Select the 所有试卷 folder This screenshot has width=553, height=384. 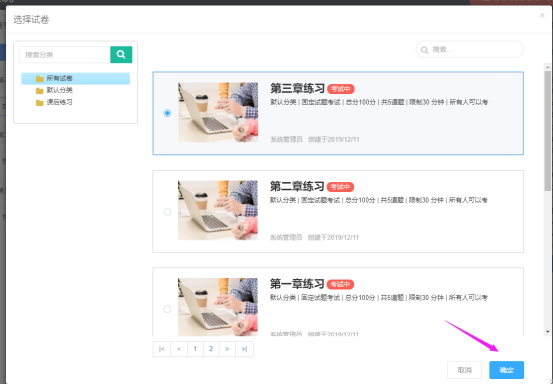click(75, 78)
